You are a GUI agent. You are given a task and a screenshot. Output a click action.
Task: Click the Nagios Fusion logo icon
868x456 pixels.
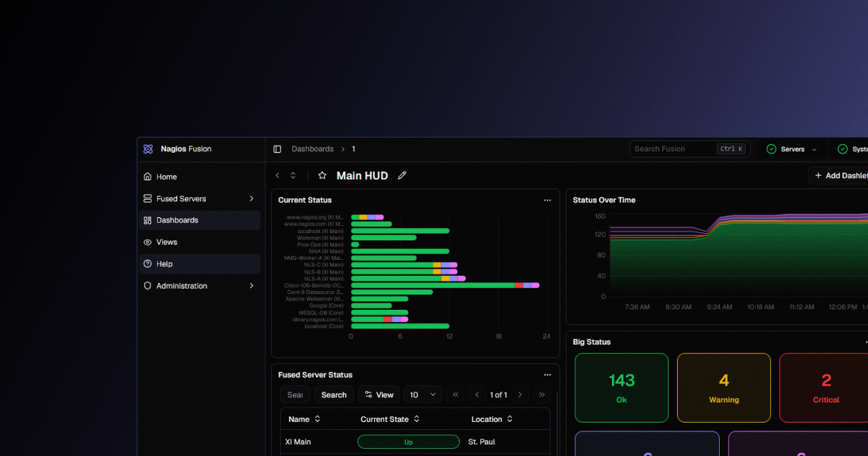click(x=148, y=149)
